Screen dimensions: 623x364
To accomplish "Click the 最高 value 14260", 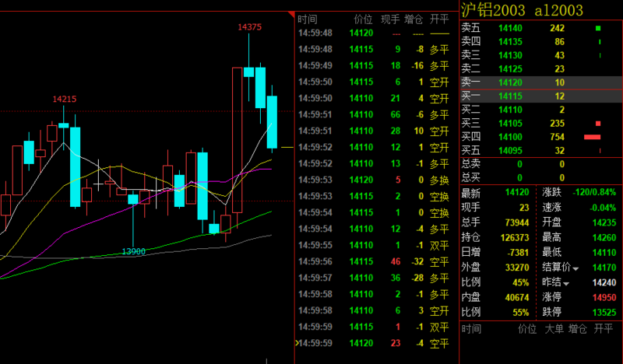I will tap(604, 238).
